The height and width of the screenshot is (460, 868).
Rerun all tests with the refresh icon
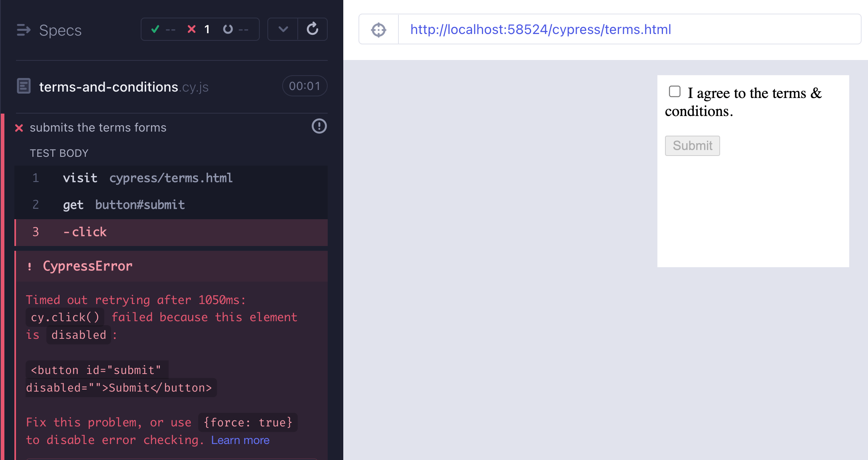(x=313, y=29)
